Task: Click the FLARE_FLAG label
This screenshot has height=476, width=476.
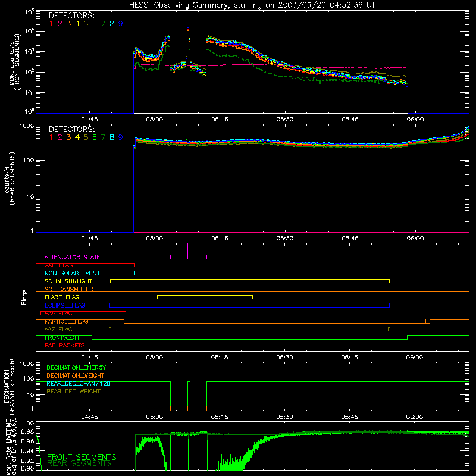Action: coord(62,297)
